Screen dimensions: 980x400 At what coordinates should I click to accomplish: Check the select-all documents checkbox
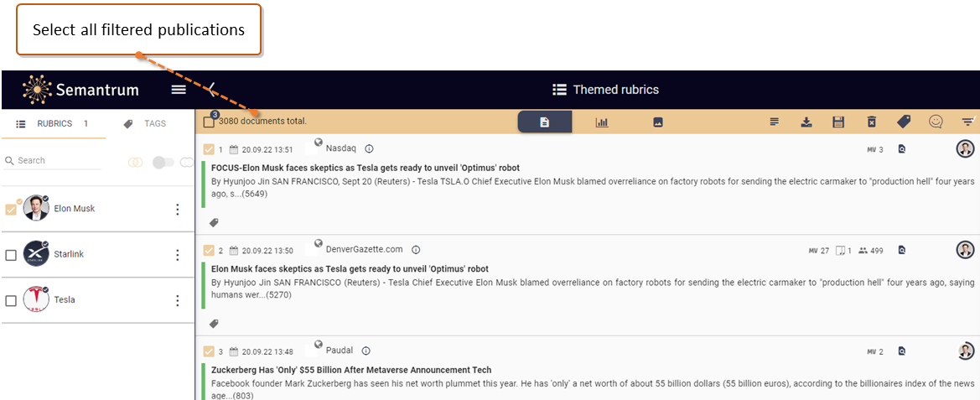(x=209, y=122)
